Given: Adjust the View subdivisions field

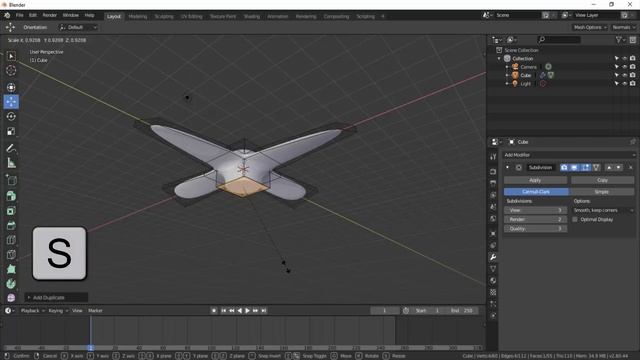Looking at the screenshot, I should click(535, 210).
